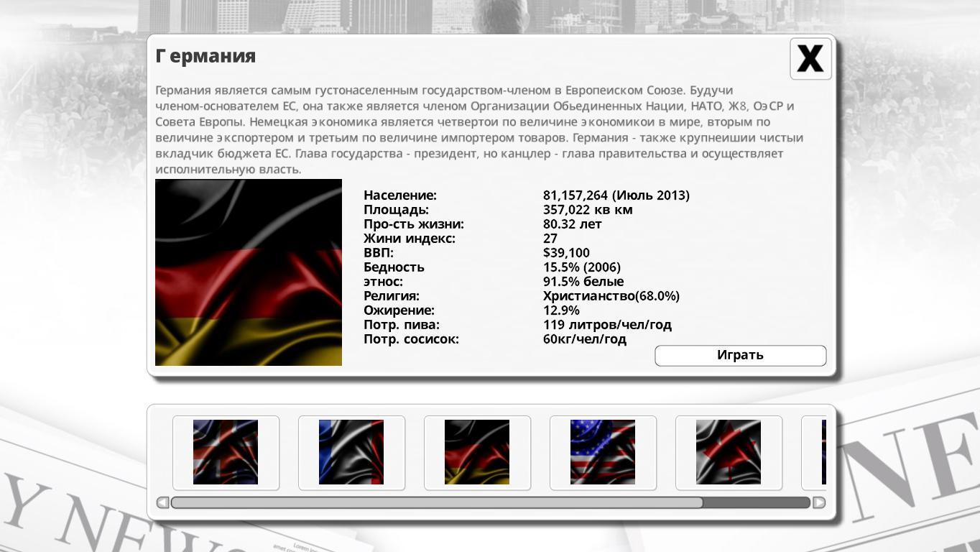Click the Площадь label

pos(396,210)
